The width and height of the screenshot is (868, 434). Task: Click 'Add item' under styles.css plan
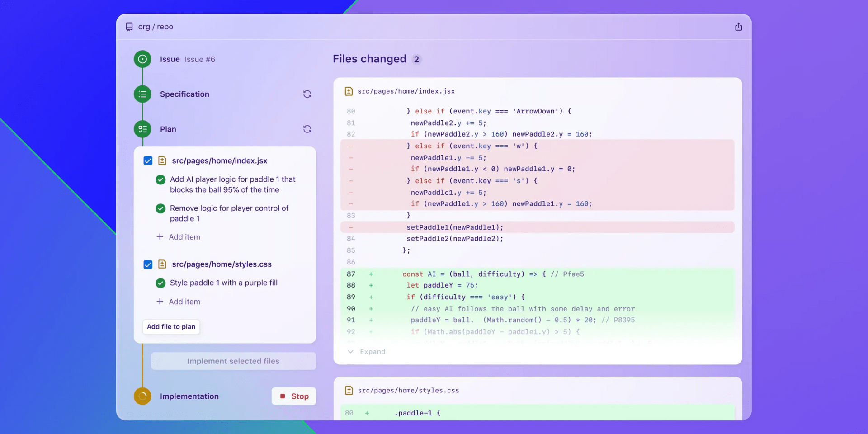[x=184, y=301]
